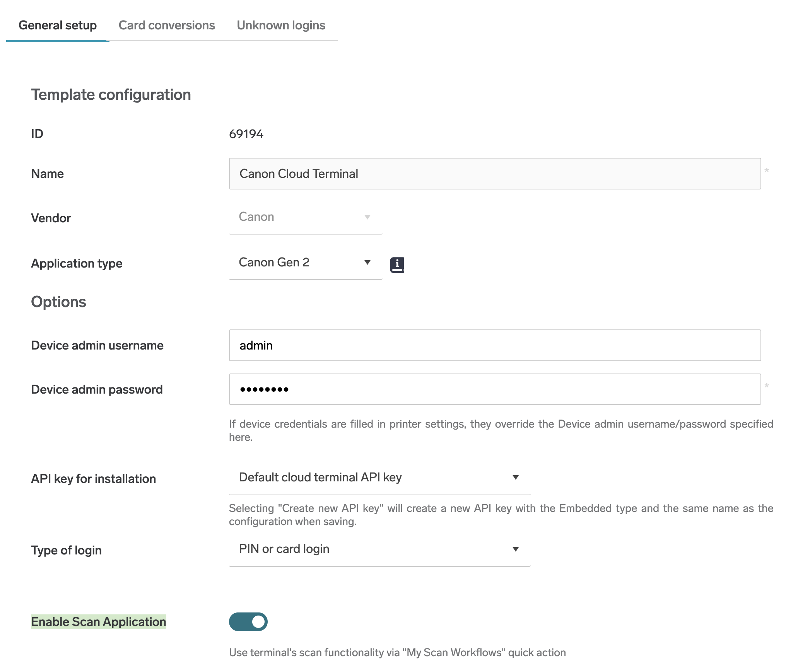The width and height of the screenshot is (786, 672).
Task: Switch to the Card conversions tab
Action: click(167, 25)
